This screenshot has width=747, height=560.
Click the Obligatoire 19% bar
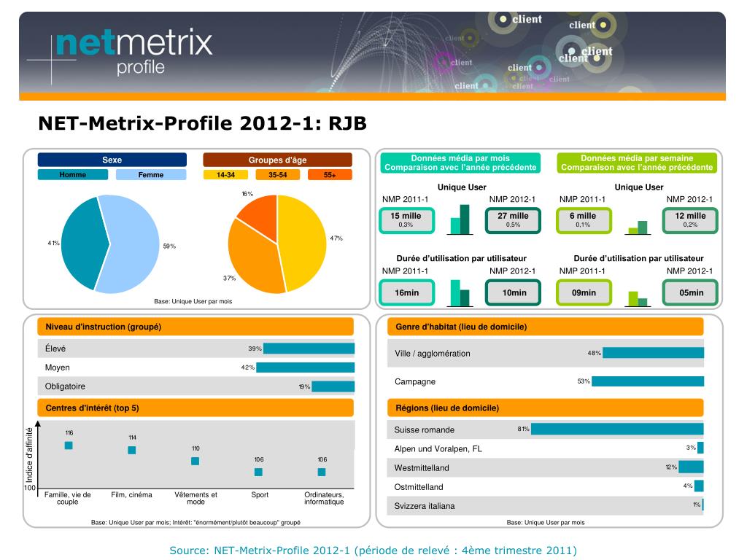pos(333,386)
